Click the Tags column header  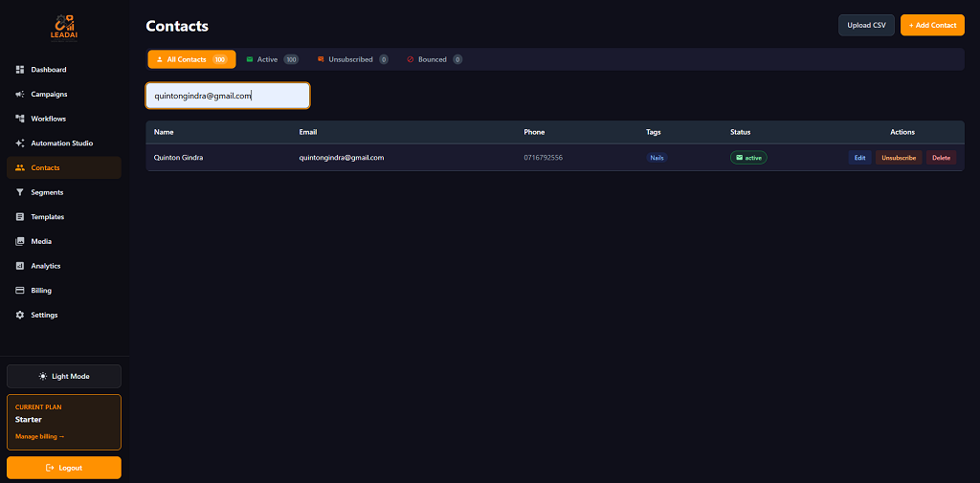pyautogui.click(x=653, y=132)
